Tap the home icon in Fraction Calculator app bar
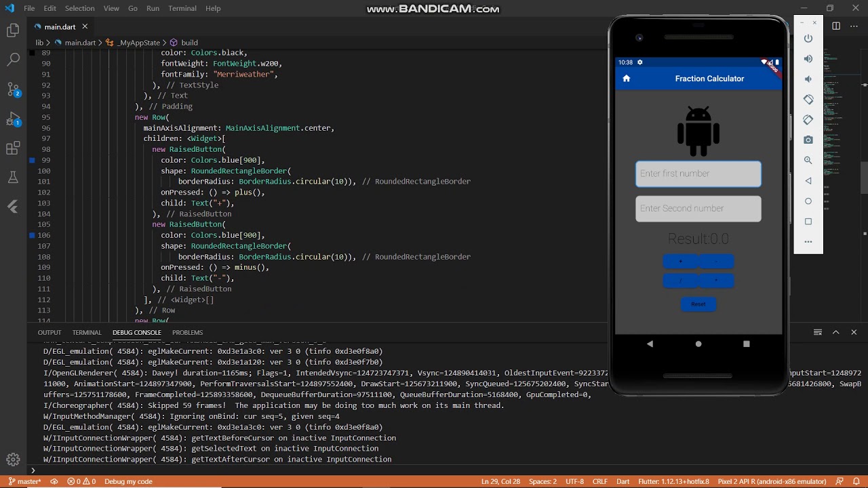868x488 pixels. coord(627,79)
